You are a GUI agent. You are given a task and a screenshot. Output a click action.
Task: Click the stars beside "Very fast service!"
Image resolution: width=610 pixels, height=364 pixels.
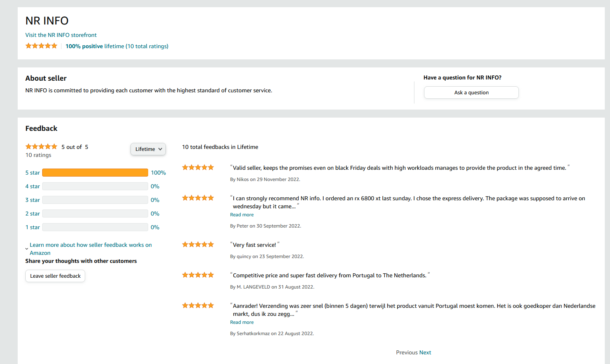(198, 244)
